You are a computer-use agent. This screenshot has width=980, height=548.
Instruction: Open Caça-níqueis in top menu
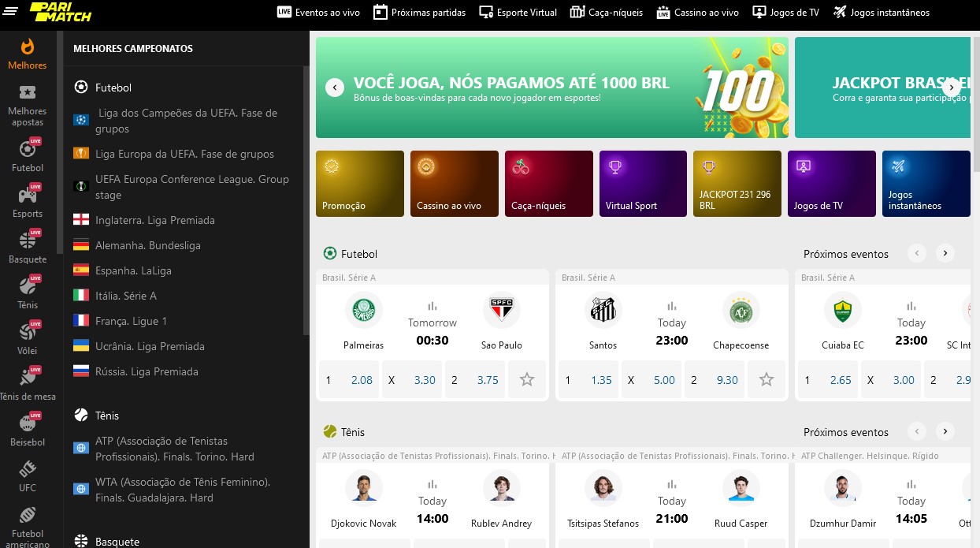(x=606, y=12)
